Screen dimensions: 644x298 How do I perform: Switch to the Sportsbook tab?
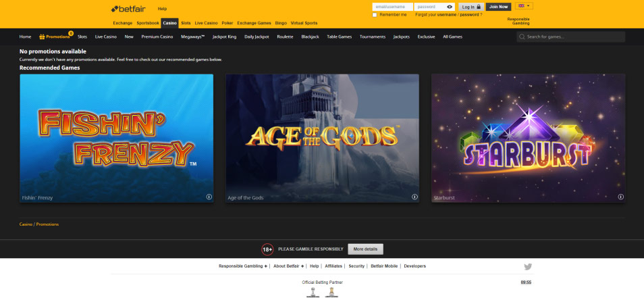(148, 23)
